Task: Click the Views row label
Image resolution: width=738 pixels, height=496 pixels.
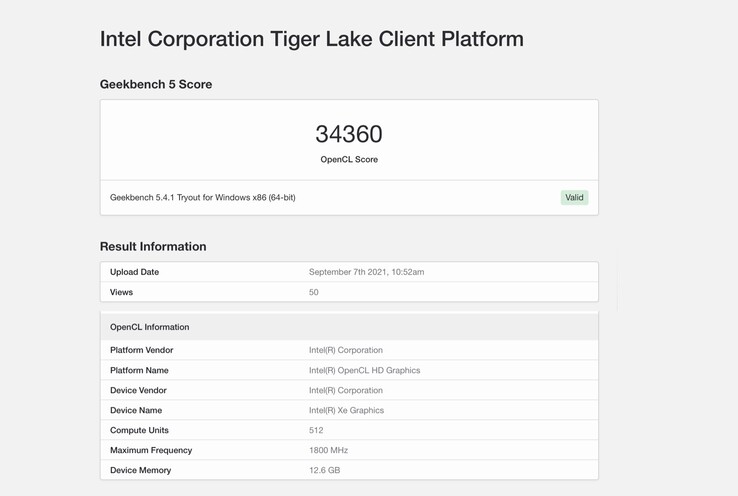Action: (121, 292)
